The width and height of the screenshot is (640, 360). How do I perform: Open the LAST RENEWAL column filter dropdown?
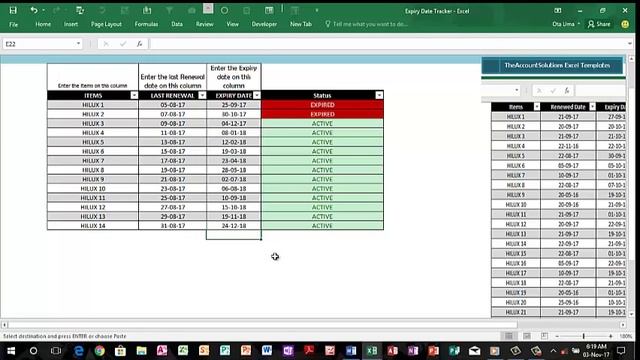pyautogui.click(x=202, y=95)
